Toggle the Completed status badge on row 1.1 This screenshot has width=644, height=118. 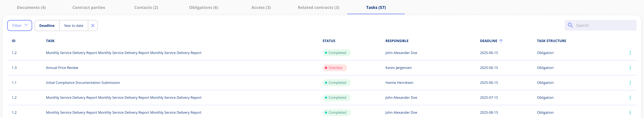[336, 83]
